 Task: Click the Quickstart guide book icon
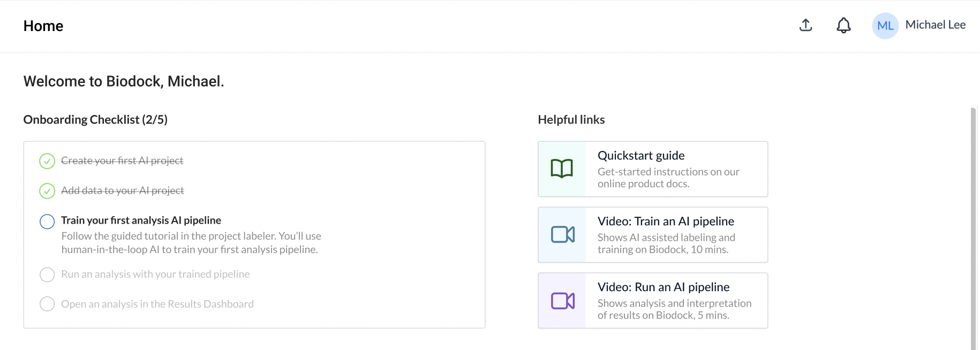point(562,169)
